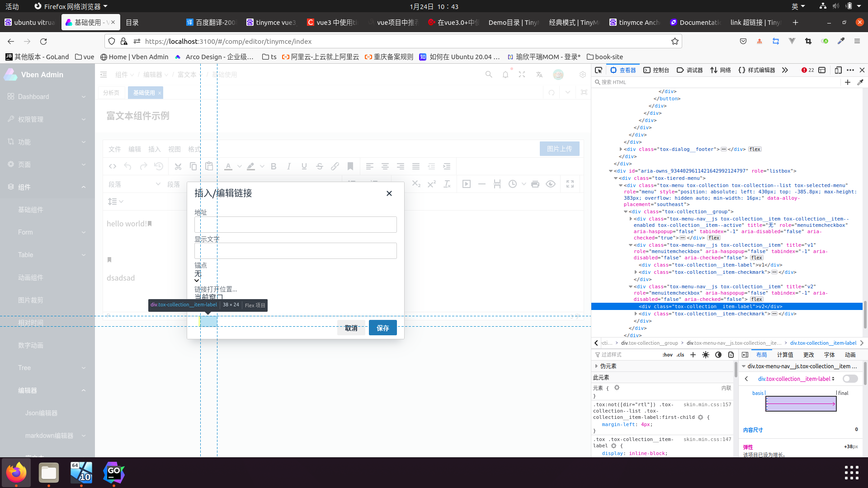Click the element picker icon in DevTools

tap(599, 70)
